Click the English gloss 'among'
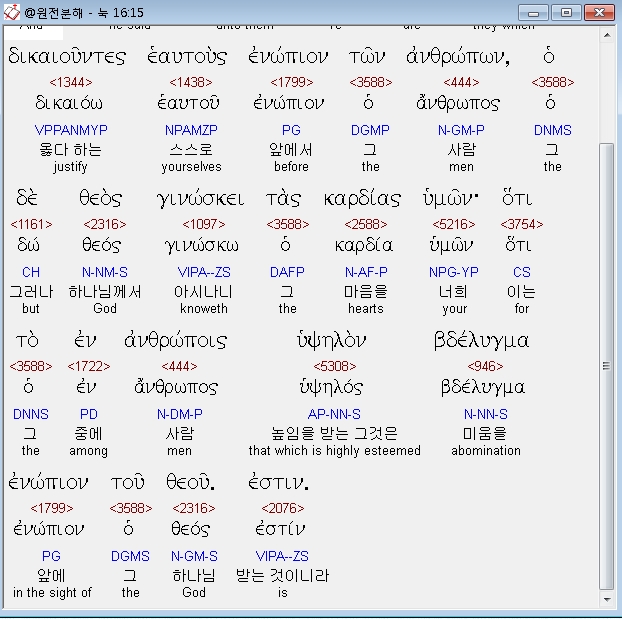622x619 pixels. [88, 451]
